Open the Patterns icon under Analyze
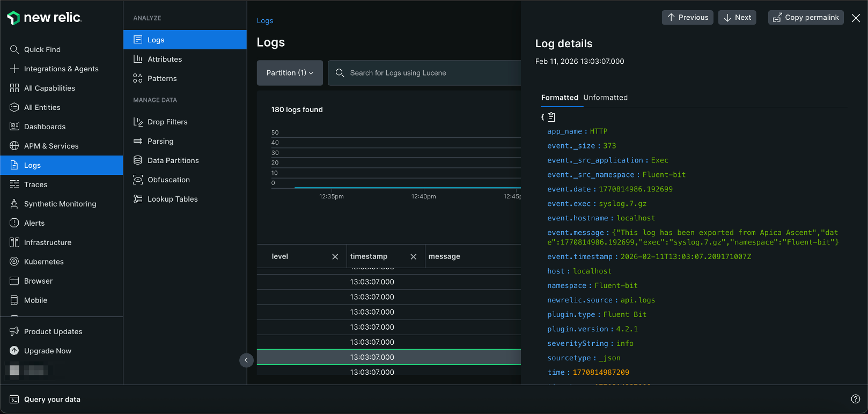Screen dimensions: 868x414 138,78
